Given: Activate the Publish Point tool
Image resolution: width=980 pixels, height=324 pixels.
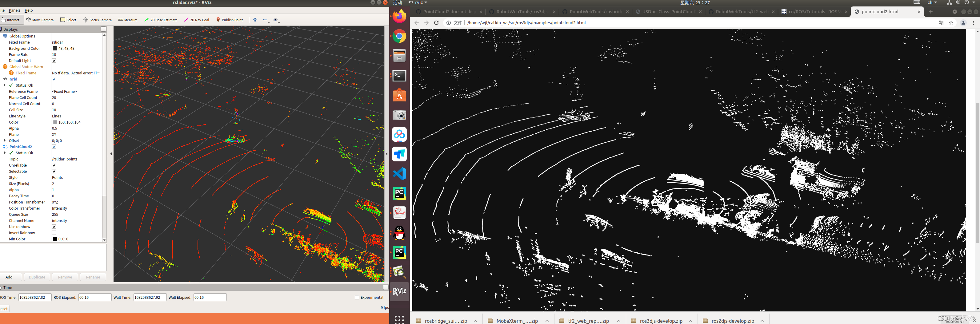Looking at the screenshot, I should 230,20.
